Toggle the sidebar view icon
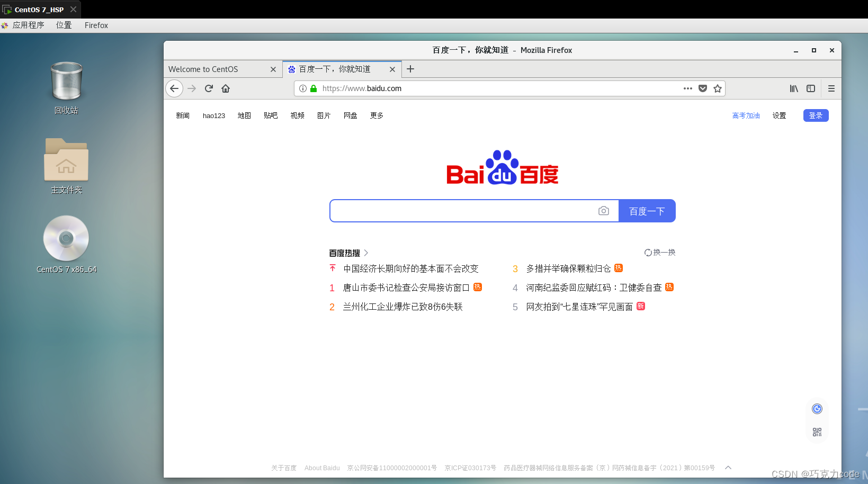This screenshot has height=484, width=868. 811,88
